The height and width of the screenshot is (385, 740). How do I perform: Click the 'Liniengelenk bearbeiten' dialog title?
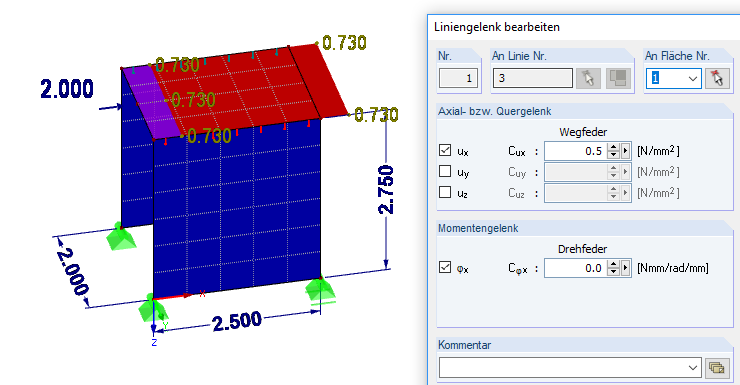pyautogui.click(x=497, y=27)
